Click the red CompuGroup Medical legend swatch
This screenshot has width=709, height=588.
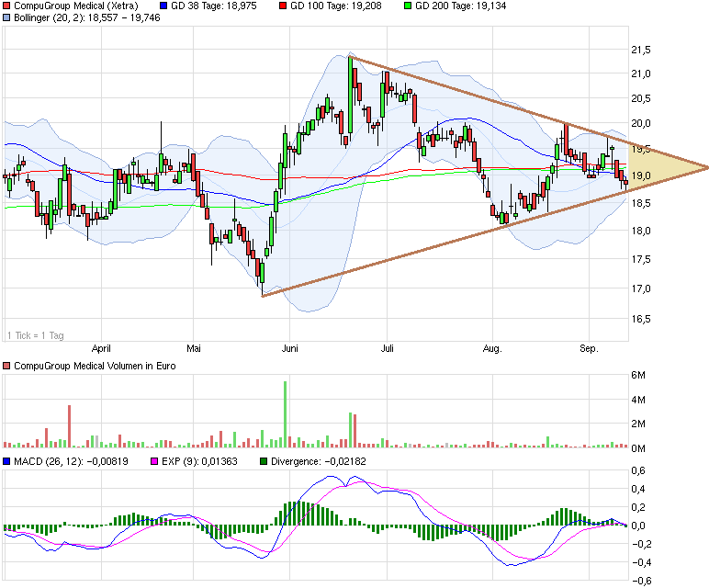[6, 6]
